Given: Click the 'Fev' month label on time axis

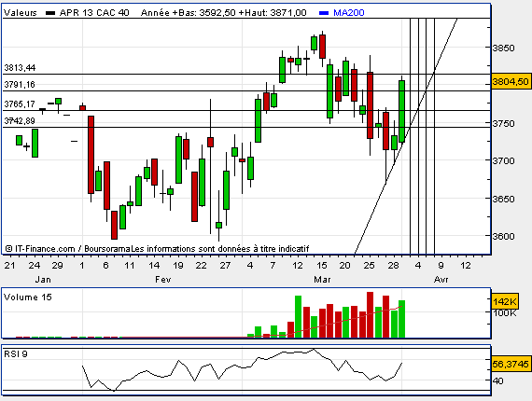Looking at the screenshot, I should 163,280.
